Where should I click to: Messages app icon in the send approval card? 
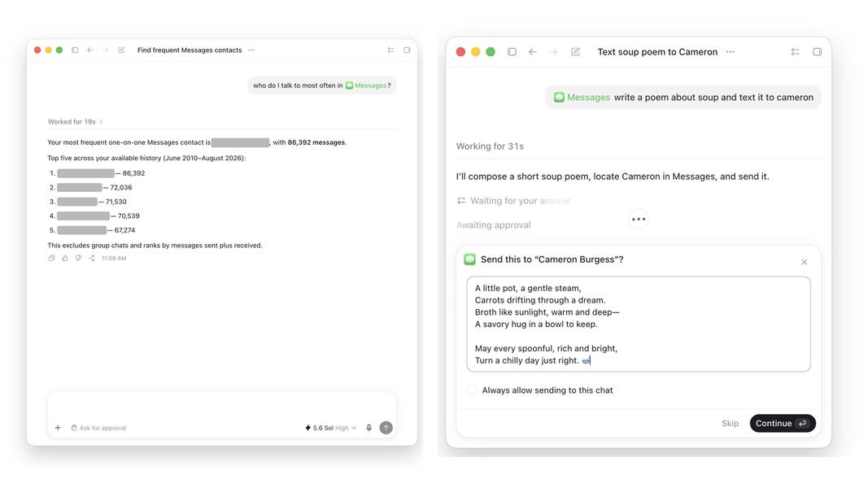tap(470, 259)
